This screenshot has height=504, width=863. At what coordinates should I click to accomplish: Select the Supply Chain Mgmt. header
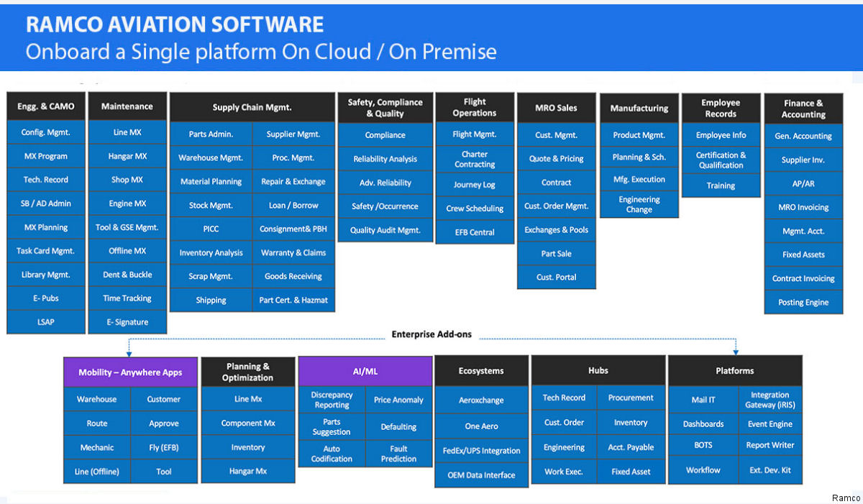pos(252,107)
